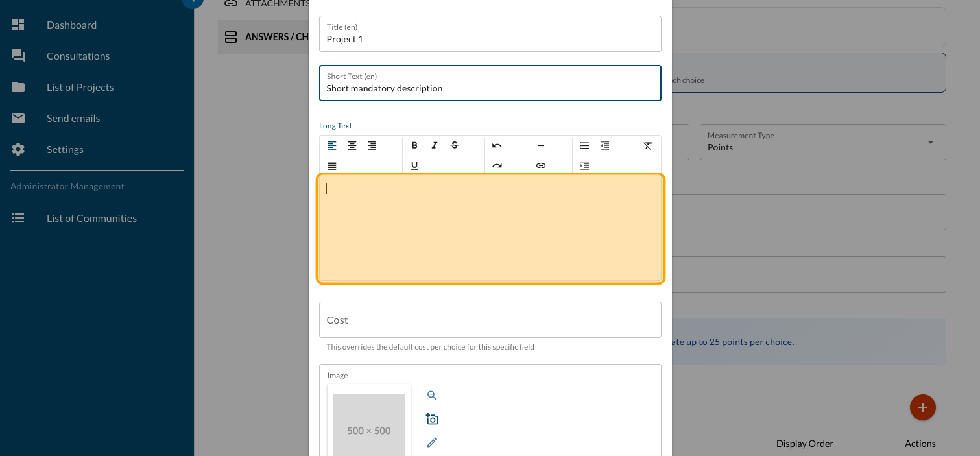
Task: Toggle italic formatting
Action: [x=435, y=146]
